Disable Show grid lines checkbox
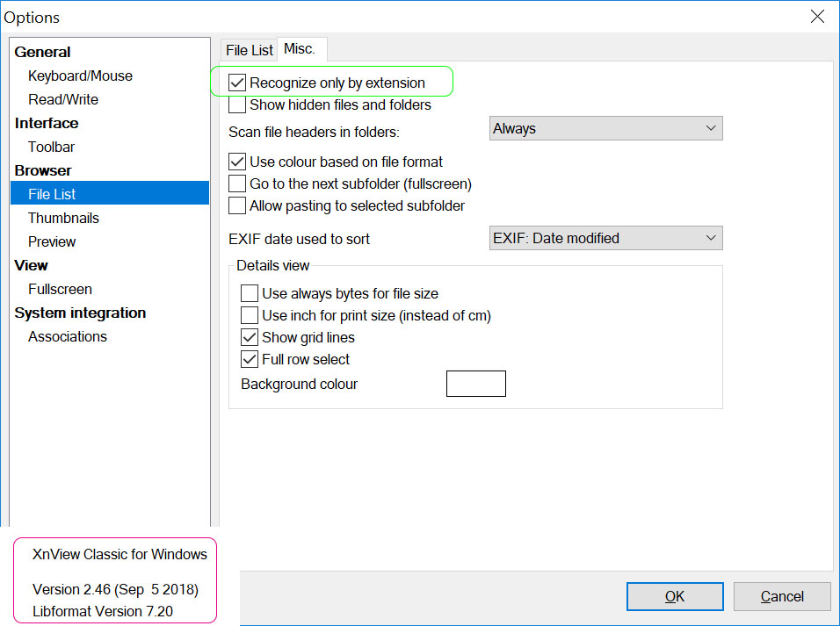 [x=250, y=338]
